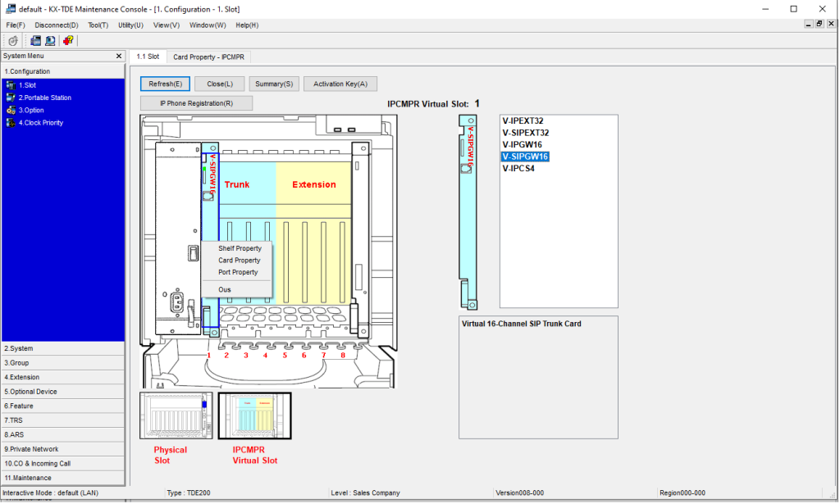840x504 pixels.
Task: Click the KX-TDE application icon in the title bar
Action: click(10, 9)
